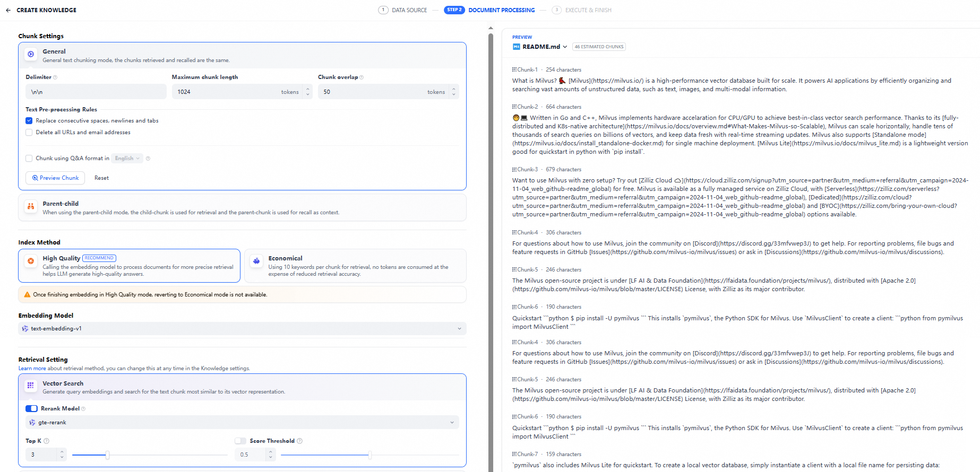The width and height of the screenshot is (980, 472).
Task: Click the gte-rerank model provider icon
Action: click(32, 423)
